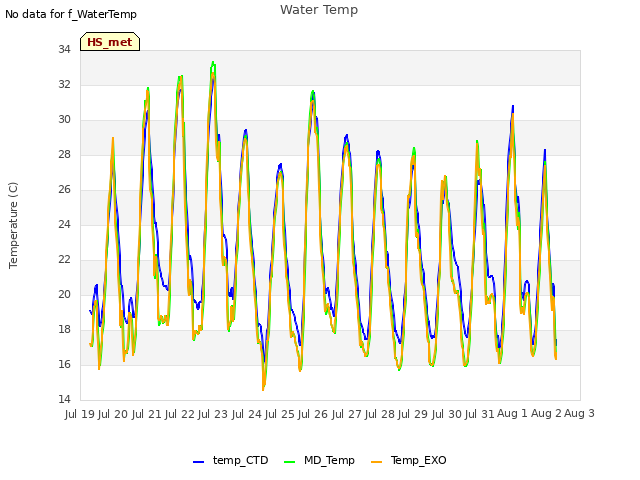Click the 24 y-axis tick label
The height and width of the screenshot is (480, 640).
64,224
